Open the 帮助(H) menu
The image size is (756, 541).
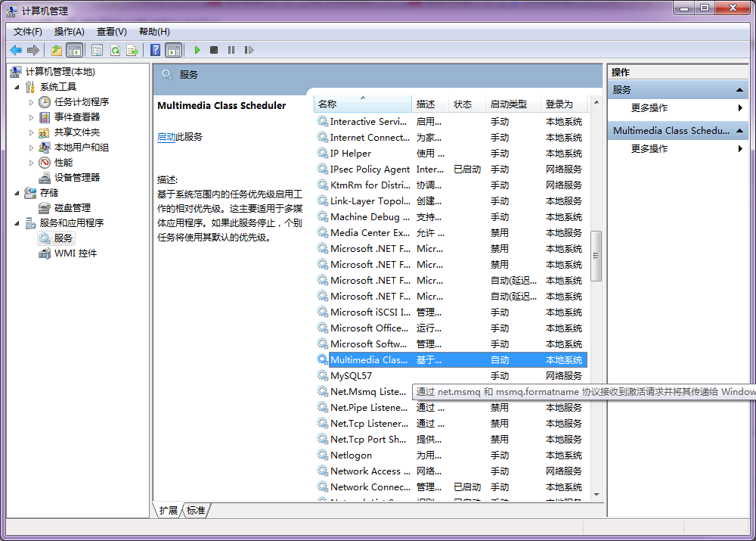(154, 31)
